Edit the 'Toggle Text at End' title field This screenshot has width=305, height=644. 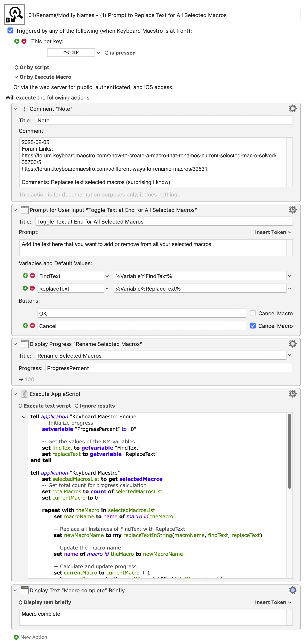click(x=164, y=221)
